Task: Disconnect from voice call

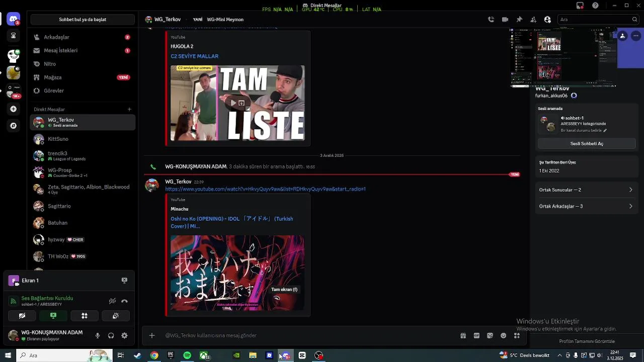Action: tap(124, 301)
